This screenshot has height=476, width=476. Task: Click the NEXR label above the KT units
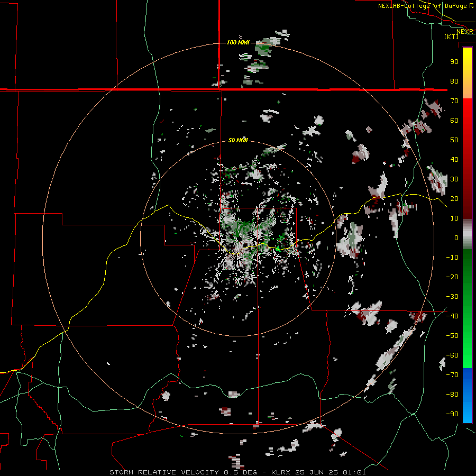(x=465, y=32)
